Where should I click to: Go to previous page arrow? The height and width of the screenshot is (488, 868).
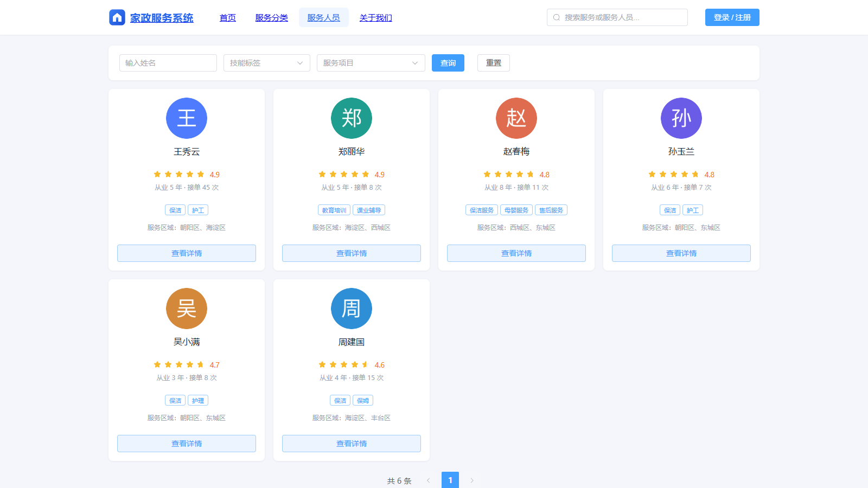coord(429,480)
